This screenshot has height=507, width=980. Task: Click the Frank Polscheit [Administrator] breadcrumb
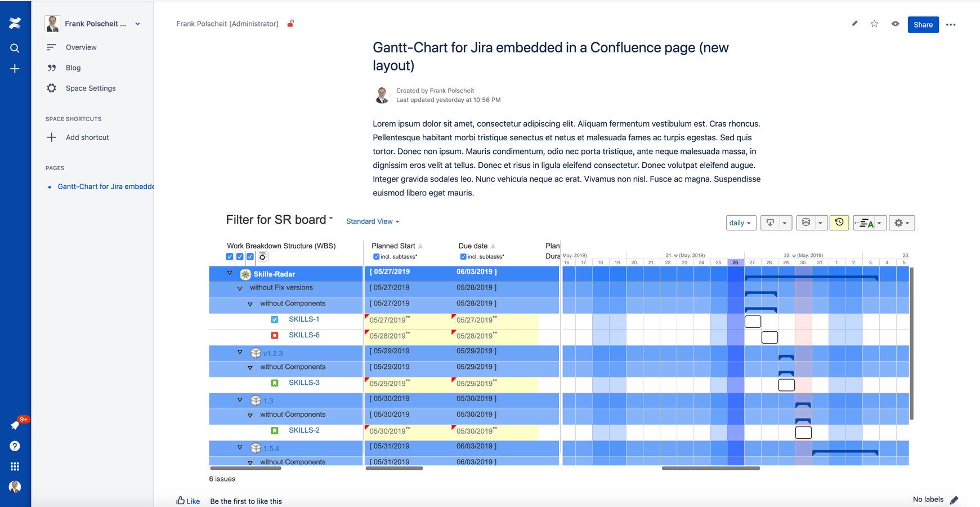227,24
